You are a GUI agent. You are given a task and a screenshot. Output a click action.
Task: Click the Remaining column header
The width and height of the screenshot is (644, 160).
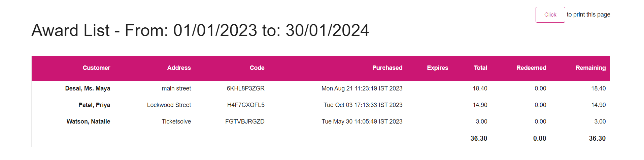coord(590,68)
